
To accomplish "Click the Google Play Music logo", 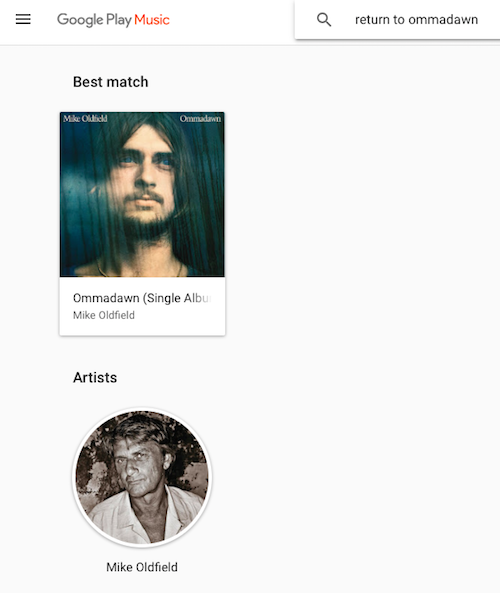I will click(x=113, y=20).
